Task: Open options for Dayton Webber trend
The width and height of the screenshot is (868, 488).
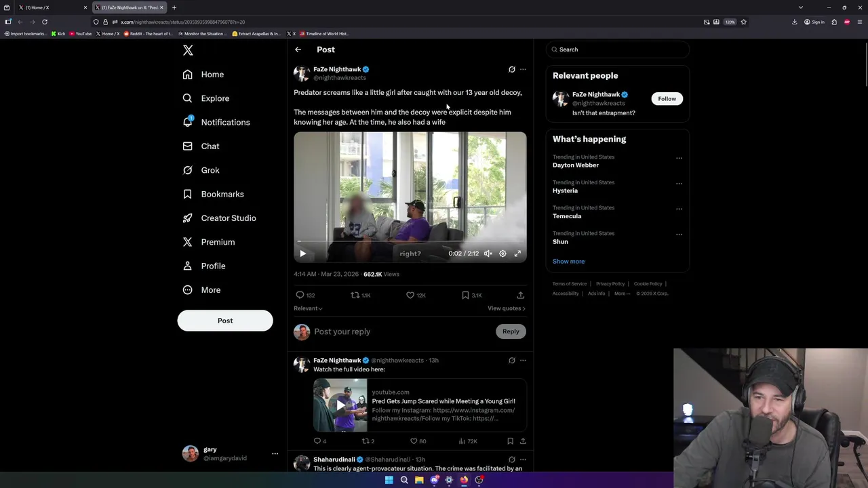Action: click(x=679, y=158)
